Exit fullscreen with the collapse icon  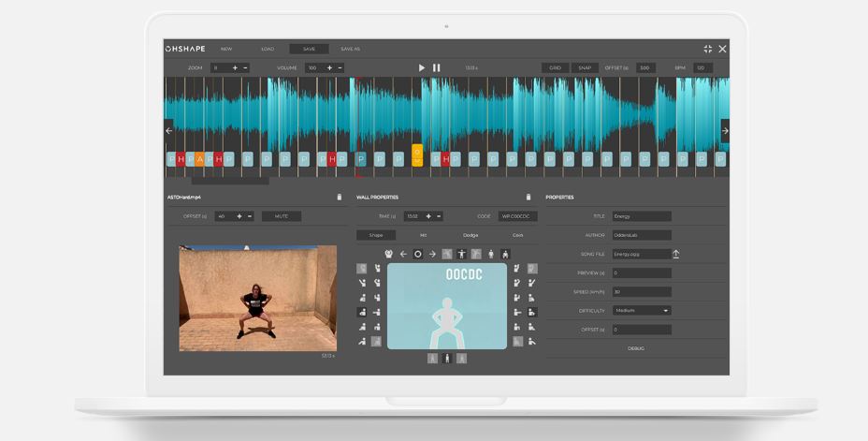click(708, 49)
